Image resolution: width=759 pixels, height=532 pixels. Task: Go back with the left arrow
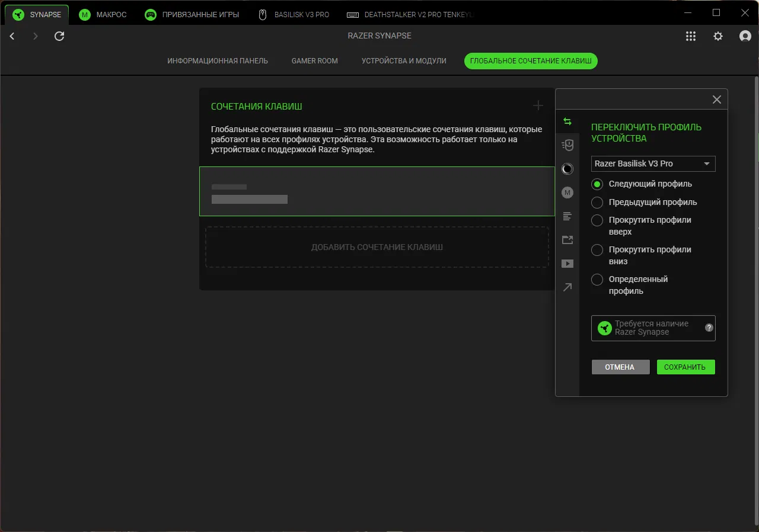click(x=12, y=36)
